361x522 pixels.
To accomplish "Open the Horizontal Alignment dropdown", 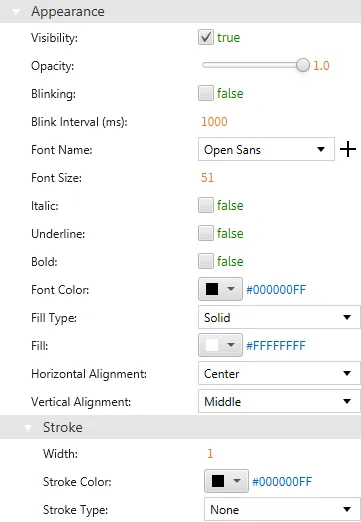I will 279,373.
